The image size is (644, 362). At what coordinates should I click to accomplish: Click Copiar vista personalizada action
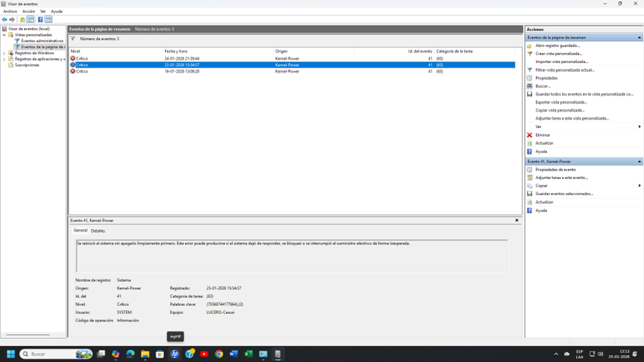[x=560, y=110]
